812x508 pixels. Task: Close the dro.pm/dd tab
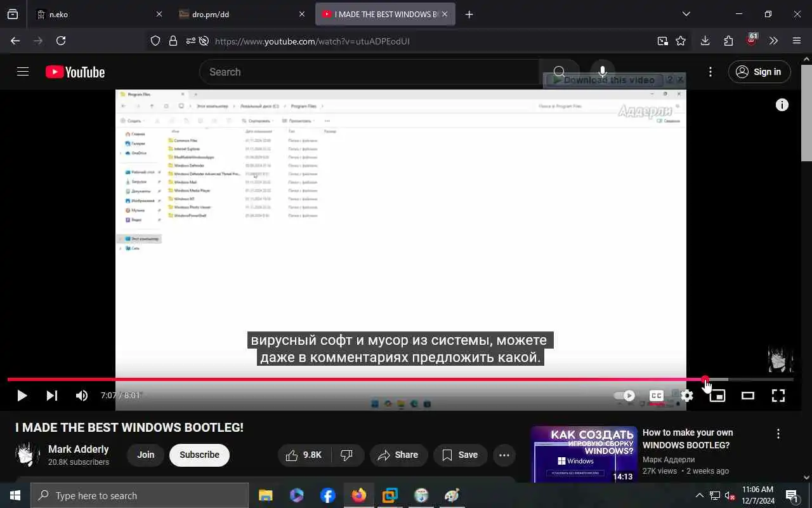tap(302, 14)
